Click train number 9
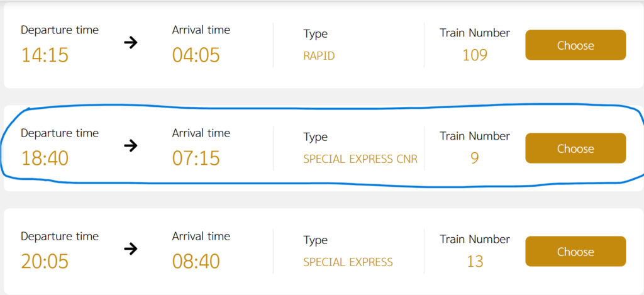 tap(475, 159)
